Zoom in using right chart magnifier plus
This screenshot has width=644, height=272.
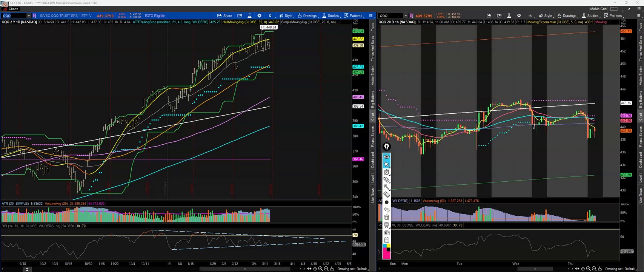(x=589, y=269)
